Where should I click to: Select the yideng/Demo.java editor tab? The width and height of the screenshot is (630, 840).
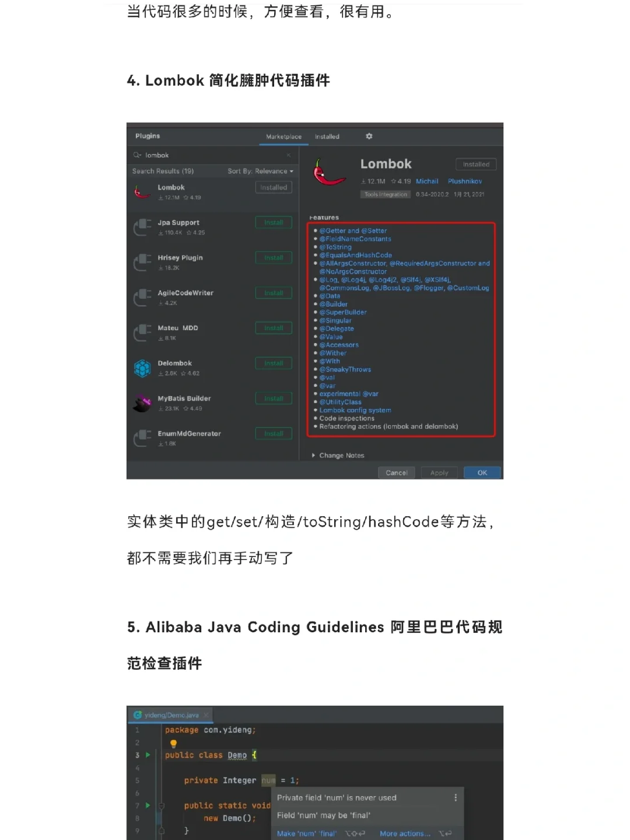coord(171,715)
